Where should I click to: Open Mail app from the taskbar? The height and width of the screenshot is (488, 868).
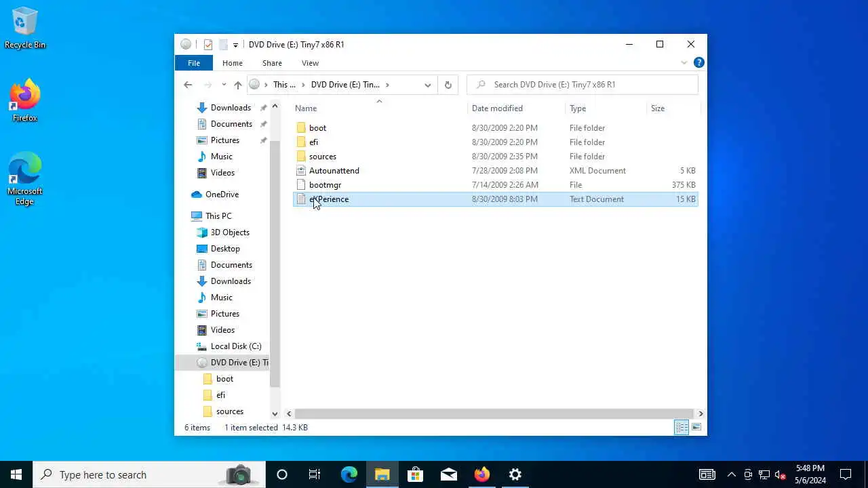[449, 474]
